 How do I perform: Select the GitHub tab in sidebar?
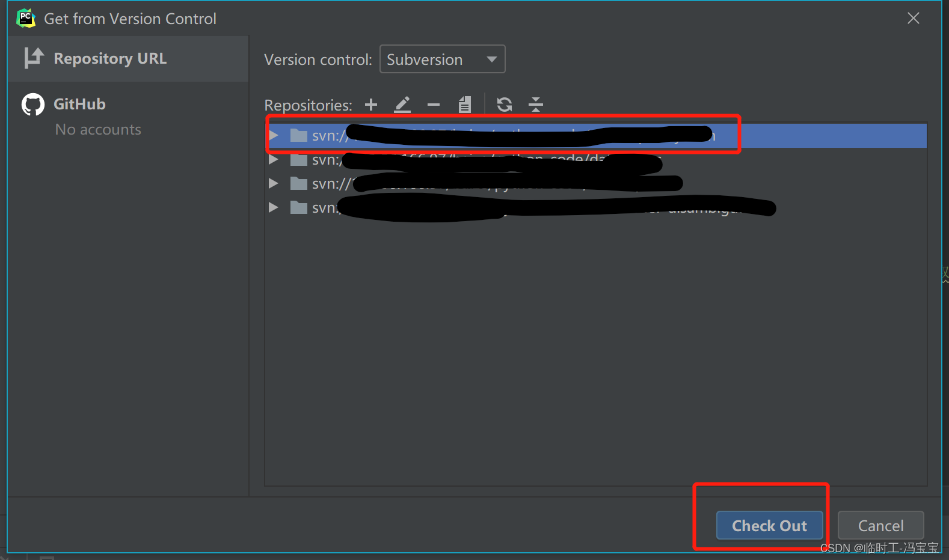pyautogui.click(x=128, y=105)
